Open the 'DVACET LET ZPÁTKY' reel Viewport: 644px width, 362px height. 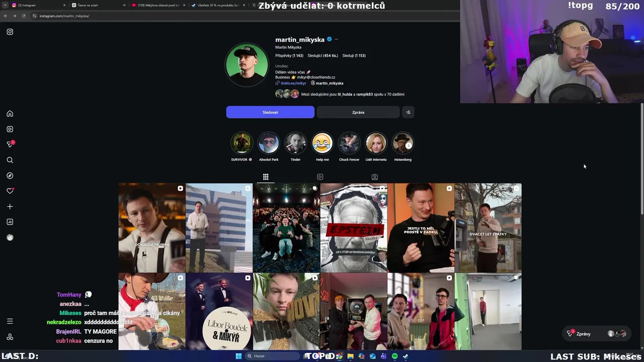point(488,228)
